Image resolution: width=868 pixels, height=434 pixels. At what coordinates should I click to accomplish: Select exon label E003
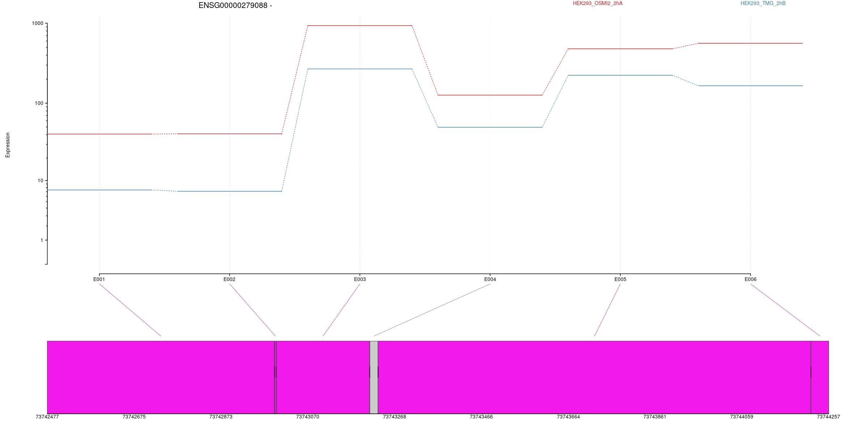pos(360,279)
